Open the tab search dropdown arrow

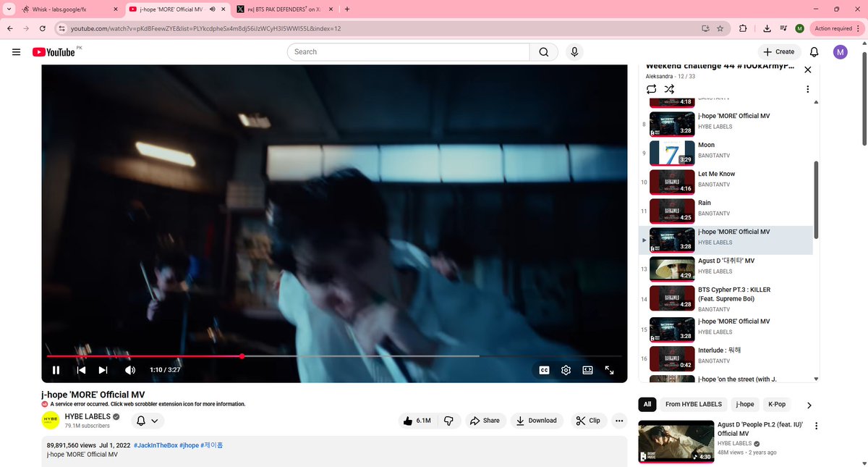7,9
